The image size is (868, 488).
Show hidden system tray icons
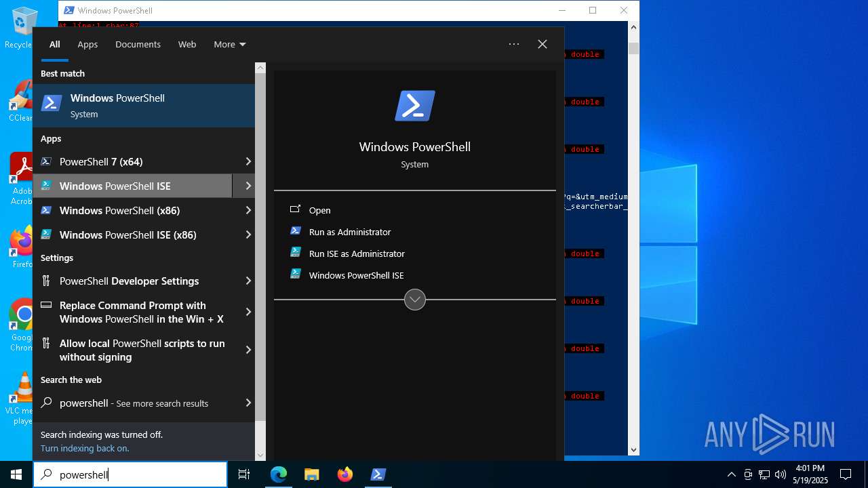coord(731,474)
